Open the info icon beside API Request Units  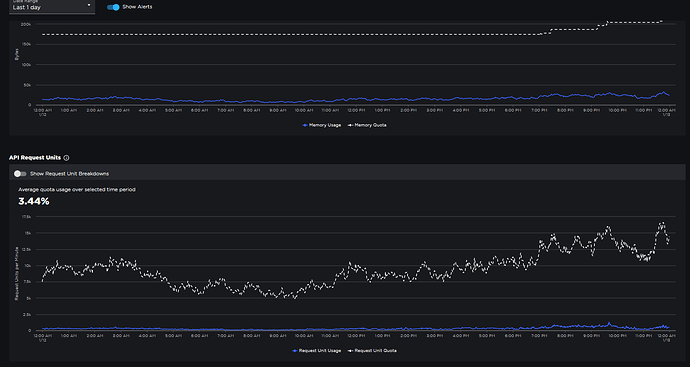point(66,158)
